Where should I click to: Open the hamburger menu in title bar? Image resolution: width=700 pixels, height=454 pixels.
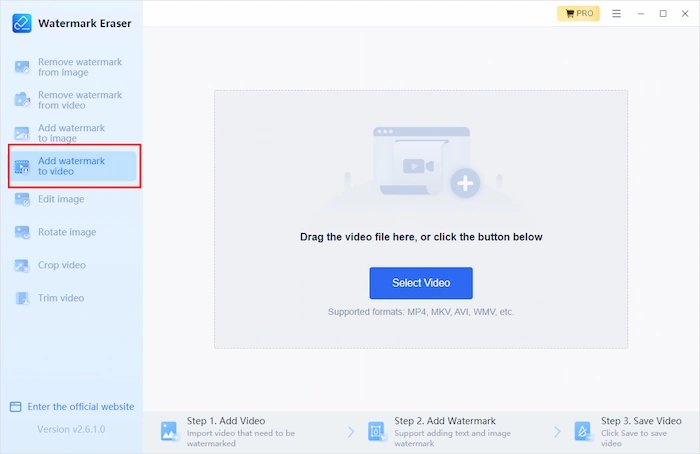tap(616, 14)
